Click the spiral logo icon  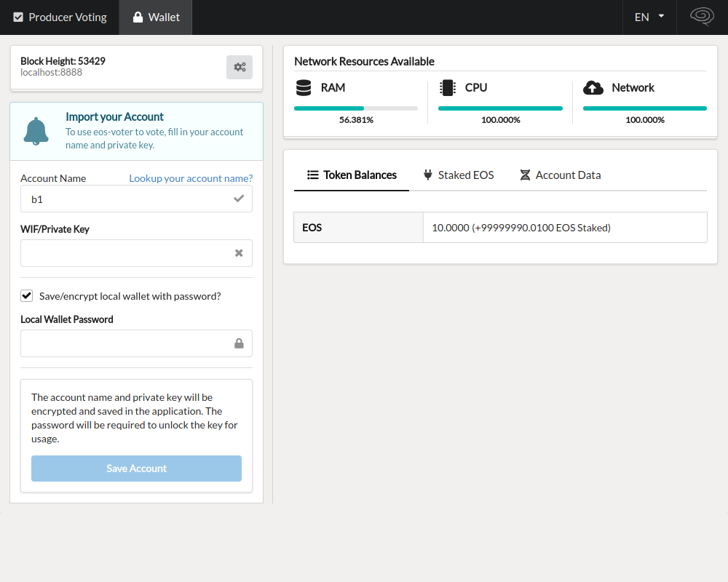(702, 17)
